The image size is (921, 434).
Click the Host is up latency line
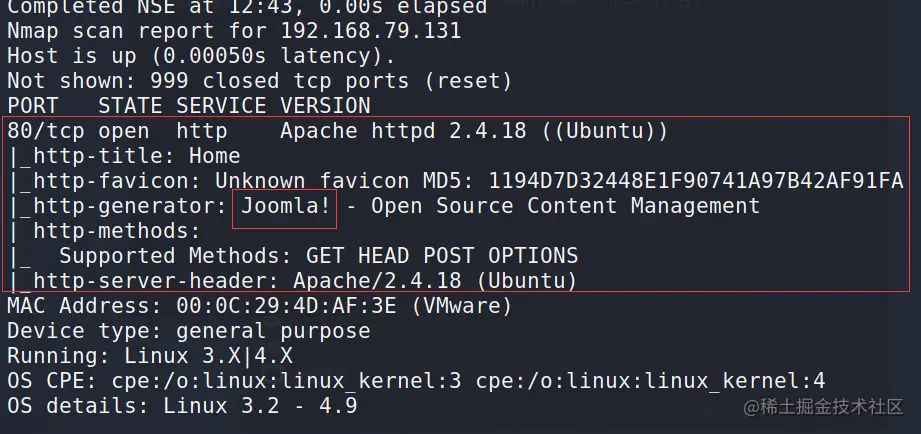(x=201, y=56)
